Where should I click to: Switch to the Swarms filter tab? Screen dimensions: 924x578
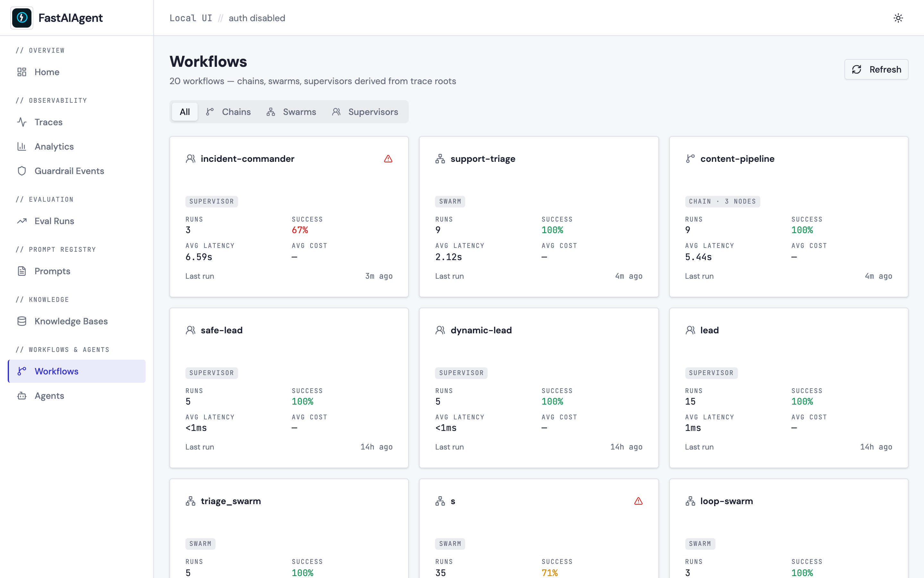coord(292,112)
